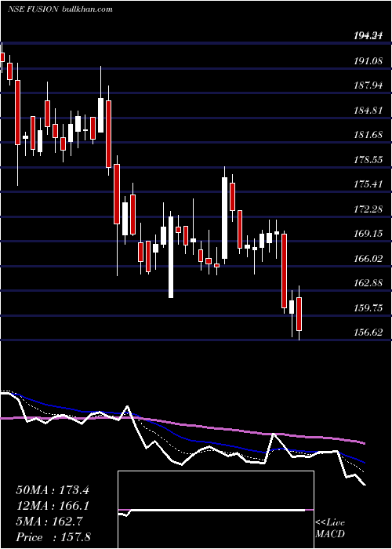Viewport: 392px width, 549px height.
Task: Click the 'Price : 157.8' reading
Action: click(x=53, y=537)
